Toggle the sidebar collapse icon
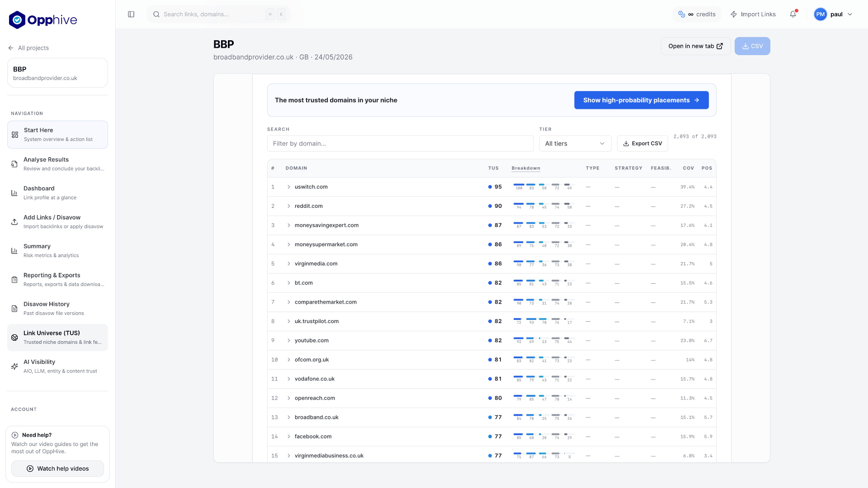The image size is (868, 488). [x=131, y=14]
